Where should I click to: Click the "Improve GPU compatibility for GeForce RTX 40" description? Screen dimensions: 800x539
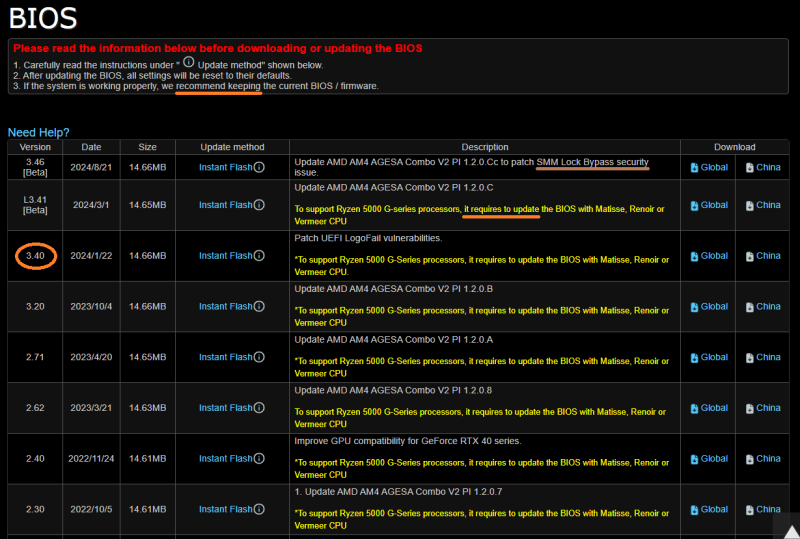[408, 441]
